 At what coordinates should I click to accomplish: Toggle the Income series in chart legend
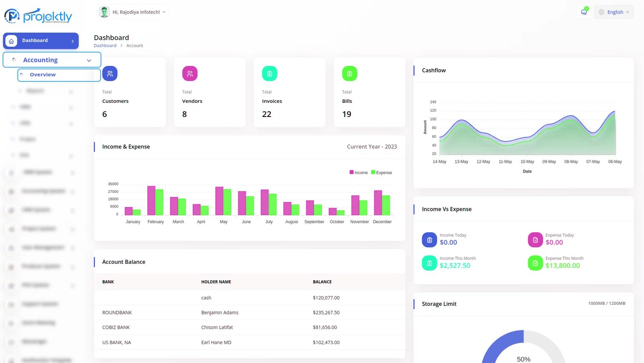click(x=359, y=172)
